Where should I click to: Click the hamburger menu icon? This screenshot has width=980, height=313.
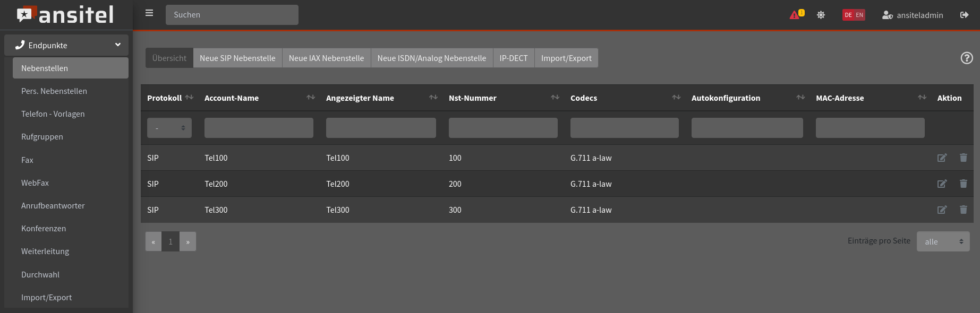(x=149, y=13)
